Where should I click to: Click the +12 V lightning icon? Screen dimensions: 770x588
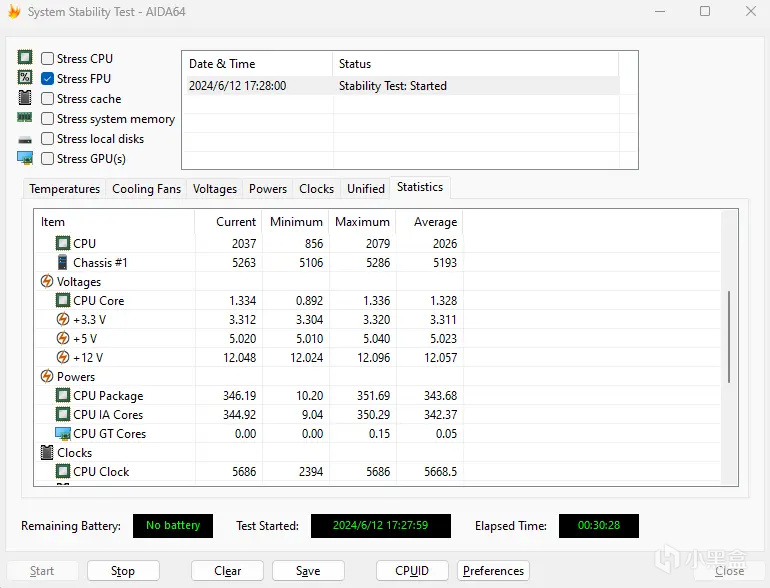coord(63,357)
